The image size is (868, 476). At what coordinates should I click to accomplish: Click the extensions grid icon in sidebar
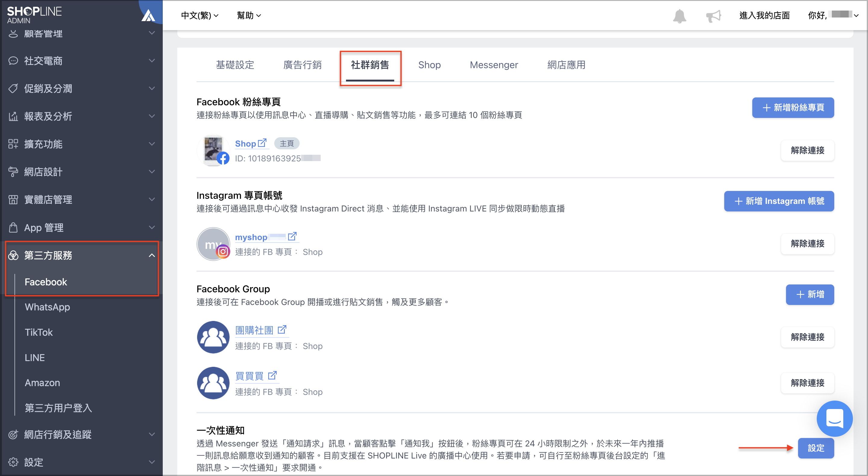click(x=13, y=144)
